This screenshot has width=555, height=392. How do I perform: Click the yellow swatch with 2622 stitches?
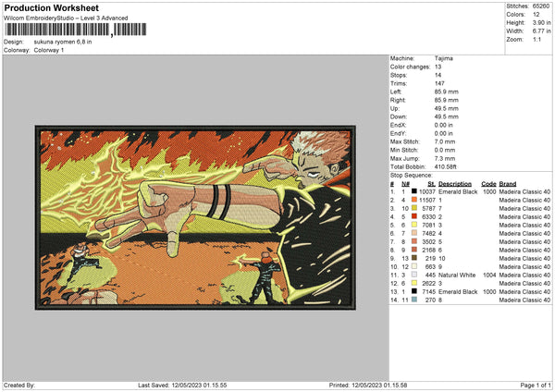(413, 283)
